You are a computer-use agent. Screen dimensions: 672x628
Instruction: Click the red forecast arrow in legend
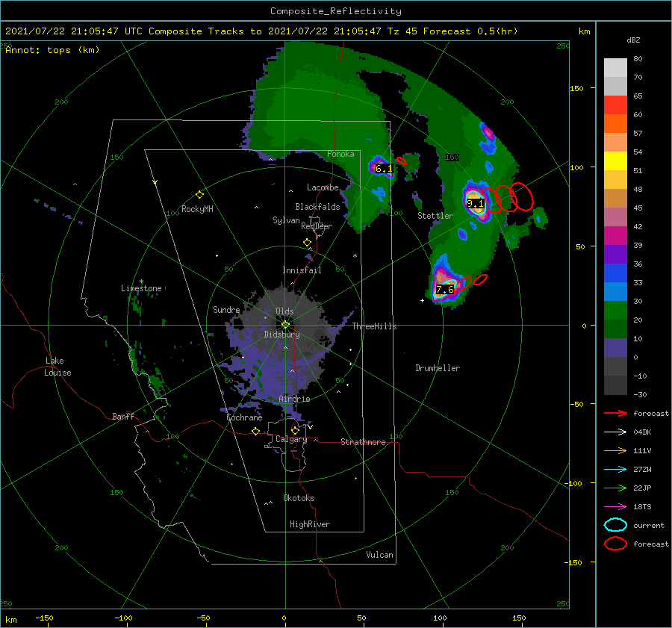click(615, 413)
